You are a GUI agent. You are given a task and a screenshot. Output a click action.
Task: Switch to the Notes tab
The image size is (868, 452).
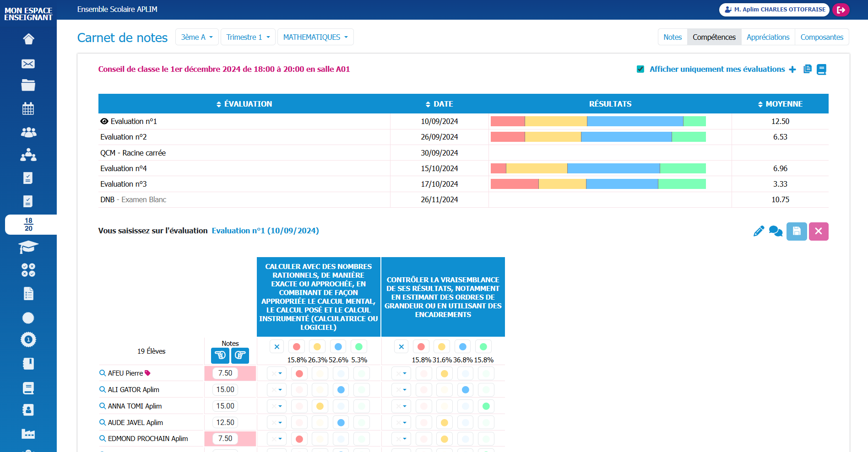(673, 37)
